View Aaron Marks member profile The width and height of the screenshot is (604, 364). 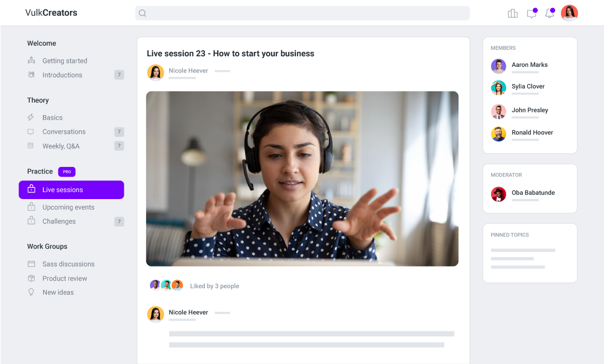click(529, 65)
